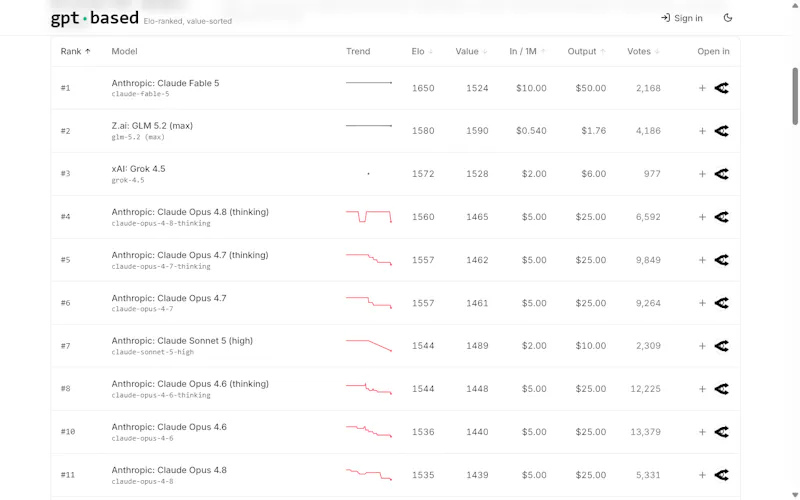
Task: Sort the table by the Votes column
Action: pos(643,51)
